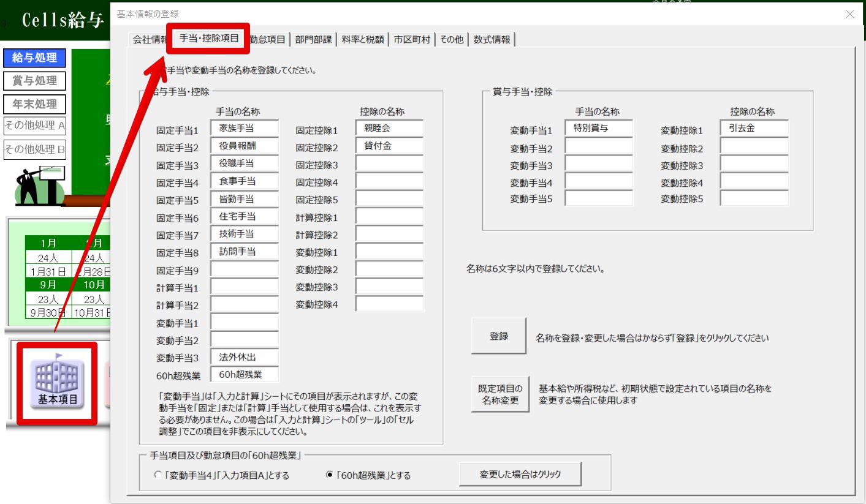Open the 部門部課 tab
This screenshot has height=504, width=866.
point(313,40)
